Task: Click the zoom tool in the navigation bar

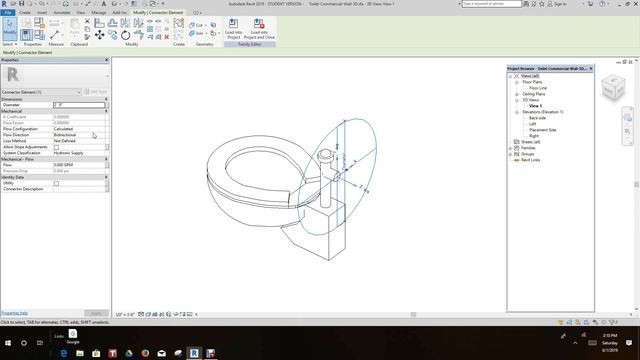Action: [628, 131]
